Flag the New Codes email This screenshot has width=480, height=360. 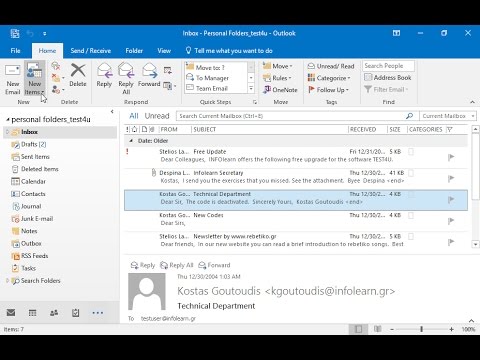(451, 221)
